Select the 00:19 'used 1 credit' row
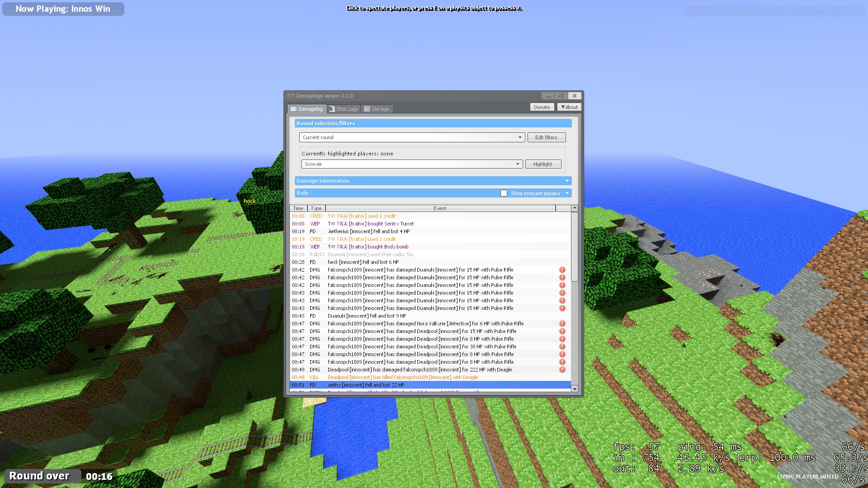The image size is (868, 488). 430,239
